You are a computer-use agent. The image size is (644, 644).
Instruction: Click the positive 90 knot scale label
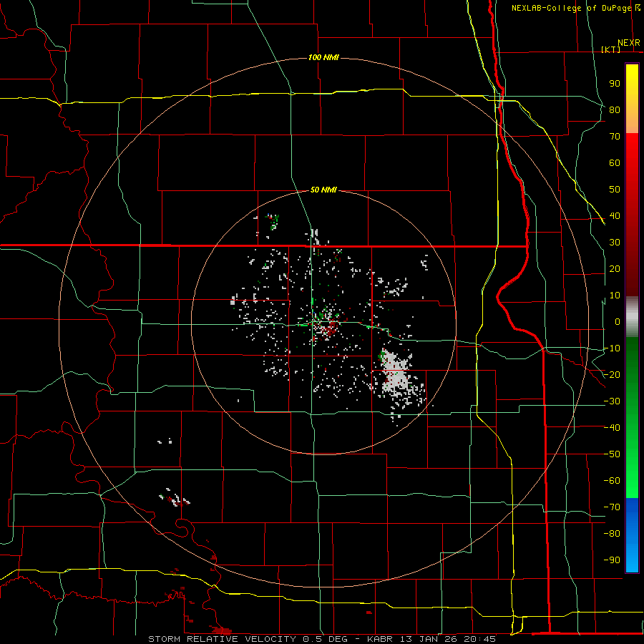[x=615, y=84]
